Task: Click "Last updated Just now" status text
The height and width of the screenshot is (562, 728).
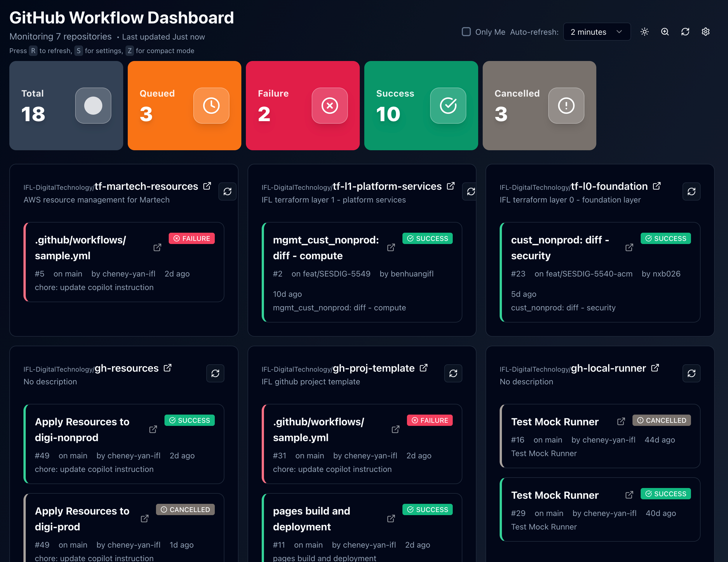Action: [163, 37]
